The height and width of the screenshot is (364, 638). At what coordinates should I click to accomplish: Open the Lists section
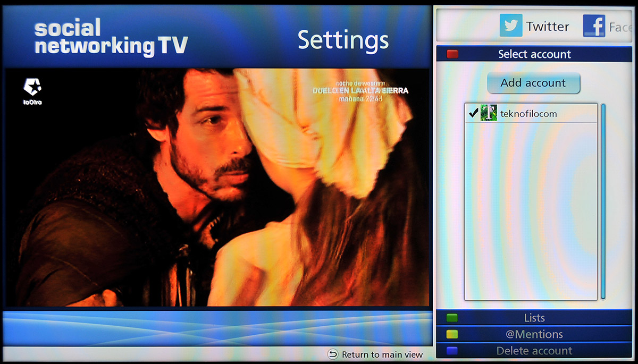pyautogui.click(x=534, y=318)
